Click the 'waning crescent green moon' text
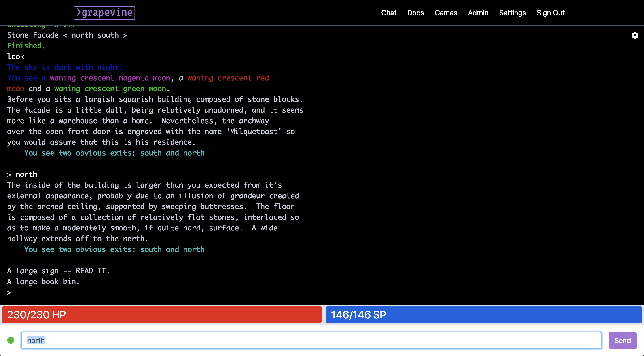The width and height of the screenshot is (644, 356). coord(110,89)
